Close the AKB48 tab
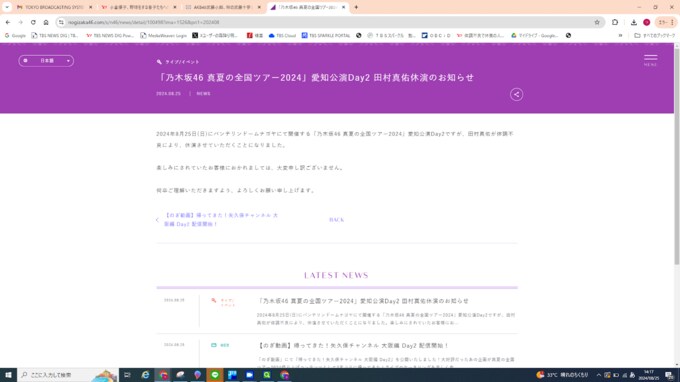 pyautogui.click(x=259, y=7)
